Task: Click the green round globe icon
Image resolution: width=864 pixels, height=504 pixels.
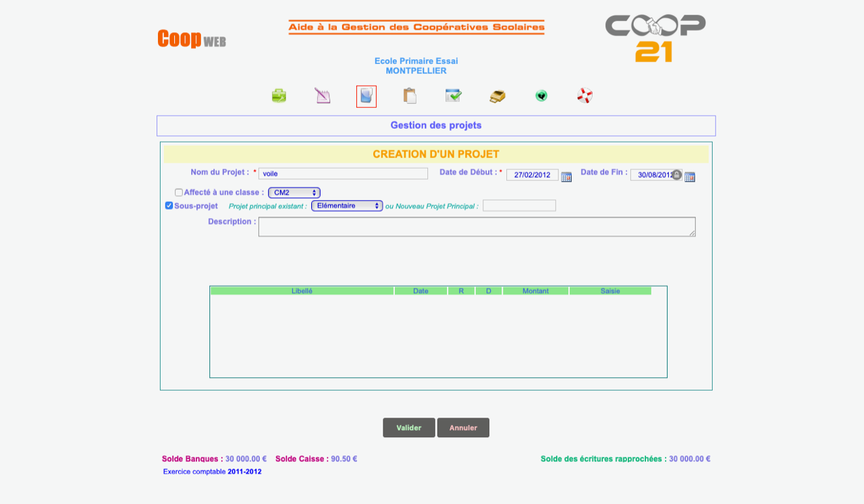Action: click(x=541, y=96)
